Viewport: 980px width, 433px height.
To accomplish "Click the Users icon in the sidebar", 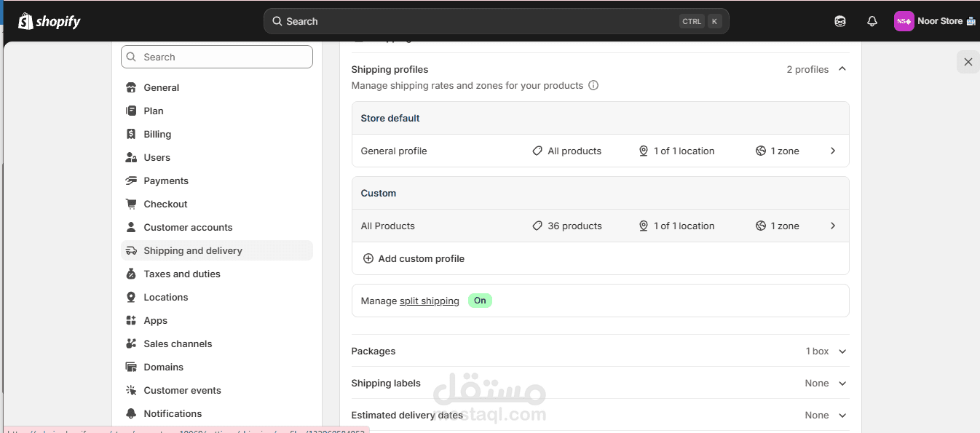I will point(131,157).
